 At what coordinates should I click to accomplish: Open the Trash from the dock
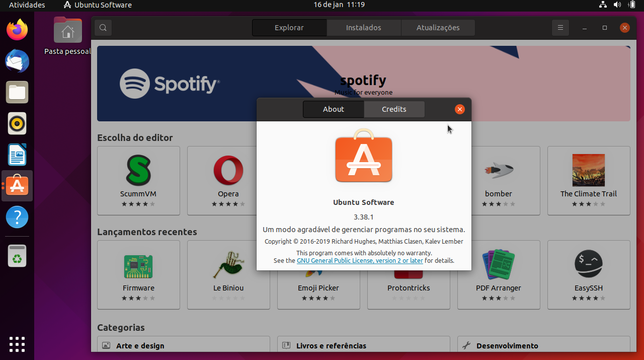(17, 256)
